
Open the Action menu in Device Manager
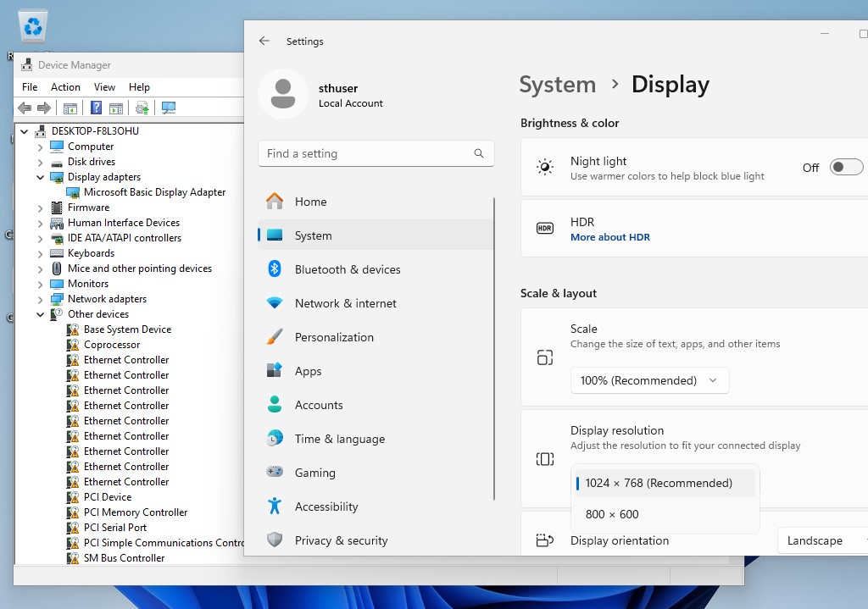point(65,87)
